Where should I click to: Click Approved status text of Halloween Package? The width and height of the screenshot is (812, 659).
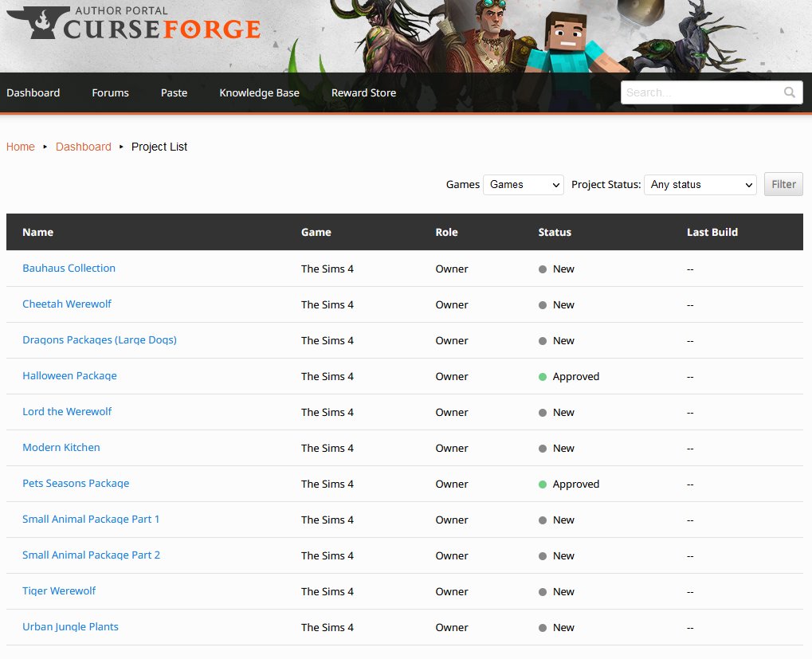(x=576, y=376)
